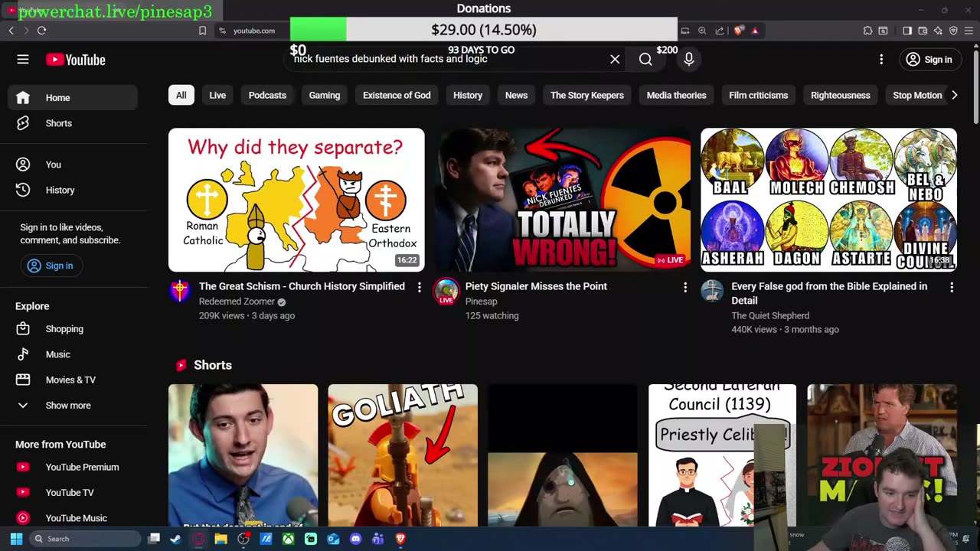980x551 pixels.
Task: Open the You section in sidebar
Action: tap(73, 165)
